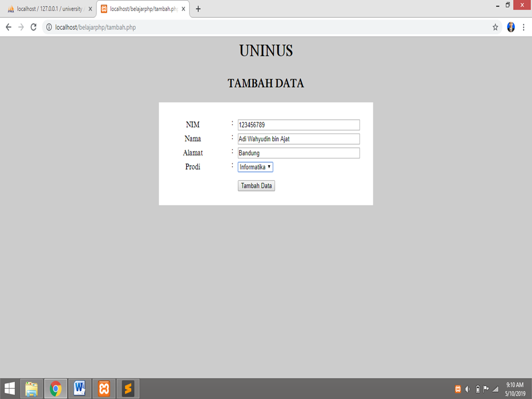Click the browser back arrow

8,27
